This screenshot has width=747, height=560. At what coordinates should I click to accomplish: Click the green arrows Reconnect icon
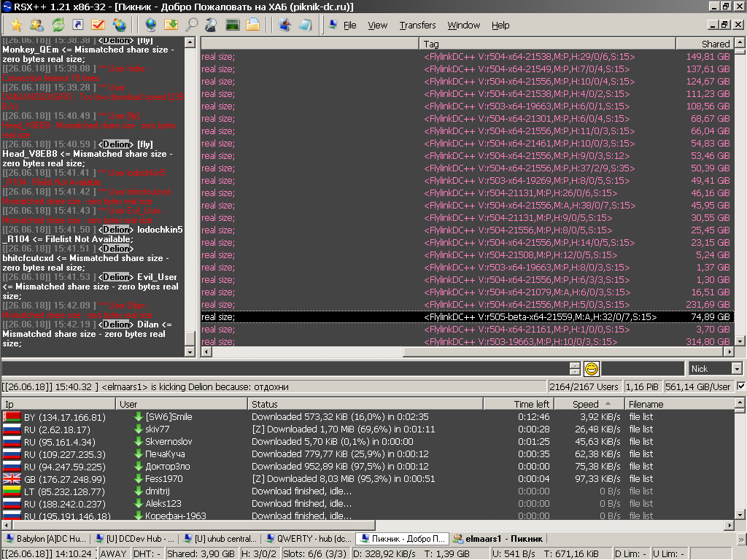(58, 25)
